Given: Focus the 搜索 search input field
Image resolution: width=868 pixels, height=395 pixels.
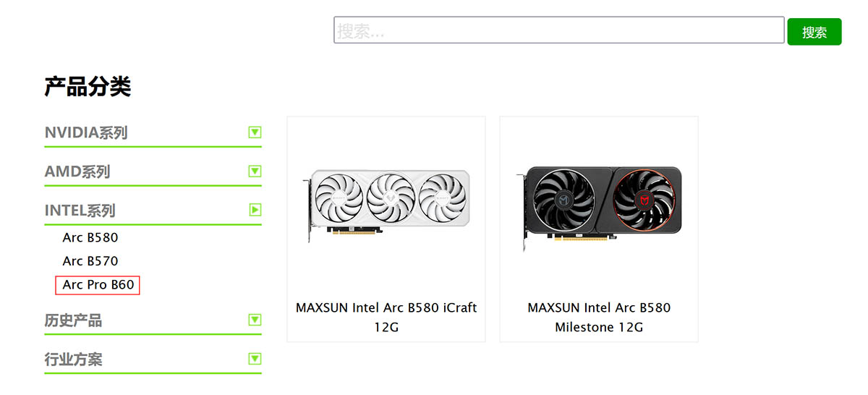Looking at the screenshot, I should pos(559,30).
